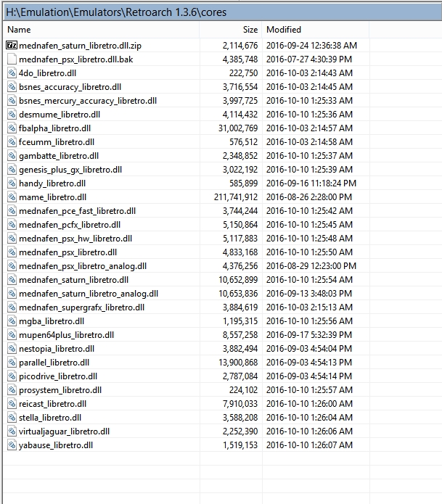Select the 4do_libretro.dll file name
This screenshot has width=442, height=504.
48,73
